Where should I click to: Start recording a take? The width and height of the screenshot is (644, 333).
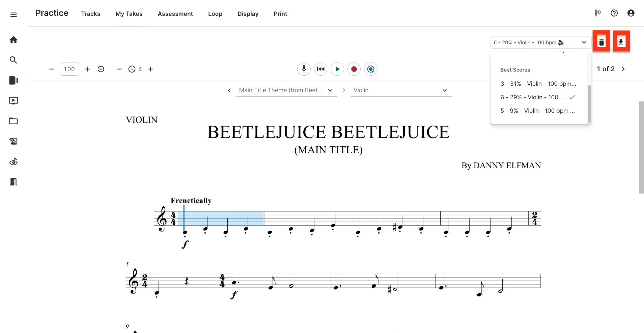(x=354, y=69)
